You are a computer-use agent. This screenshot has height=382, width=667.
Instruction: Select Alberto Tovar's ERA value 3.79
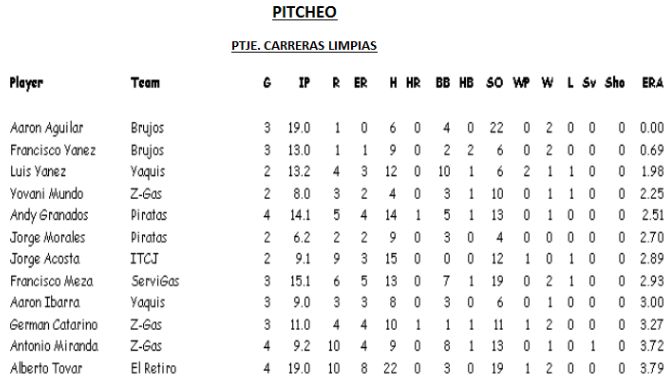point(652,368)
